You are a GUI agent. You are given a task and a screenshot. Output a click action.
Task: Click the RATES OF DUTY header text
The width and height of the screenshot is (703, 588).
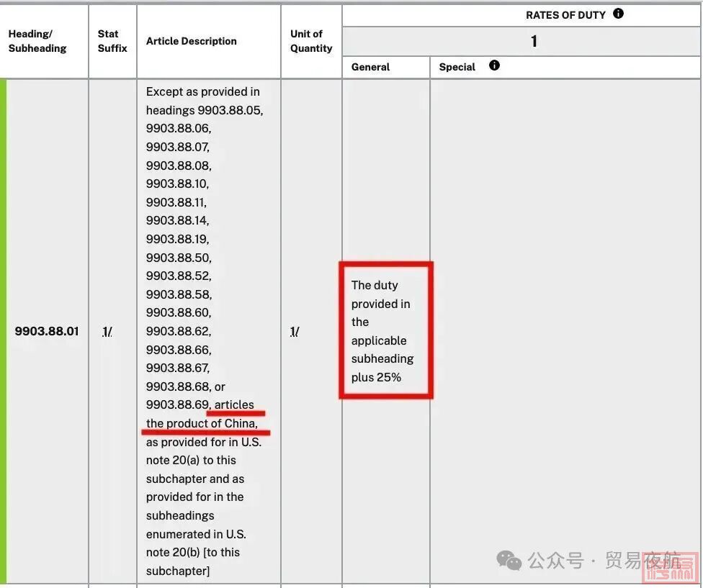tap(565, 15)
